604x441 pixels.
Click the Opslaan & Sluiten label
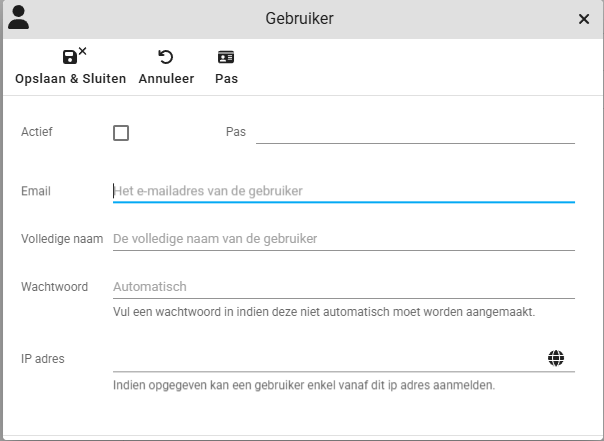[x=70, y=79]
